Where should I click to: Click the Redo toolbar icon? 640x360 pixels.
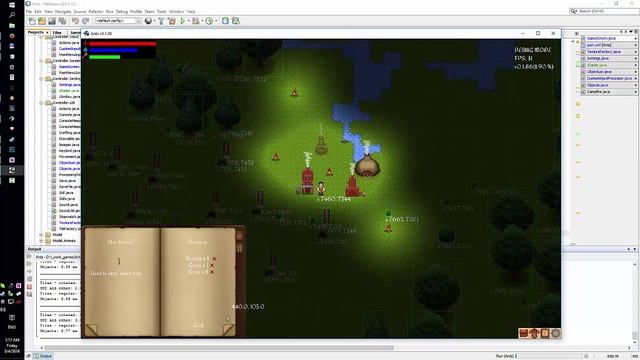pos(85,21)
